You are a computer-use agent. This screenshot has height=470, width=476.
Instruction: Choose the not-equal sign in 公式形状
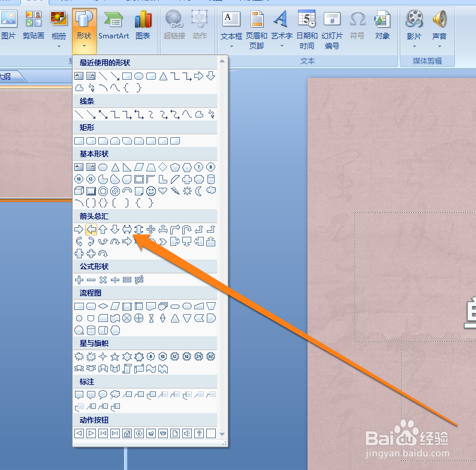[x=139, y=279]
